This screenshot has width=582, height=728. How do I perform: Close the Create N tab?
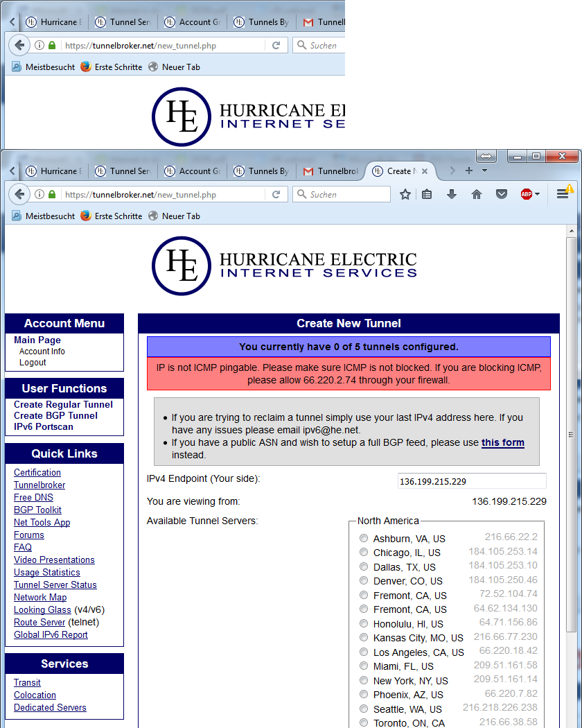(425, 171)
